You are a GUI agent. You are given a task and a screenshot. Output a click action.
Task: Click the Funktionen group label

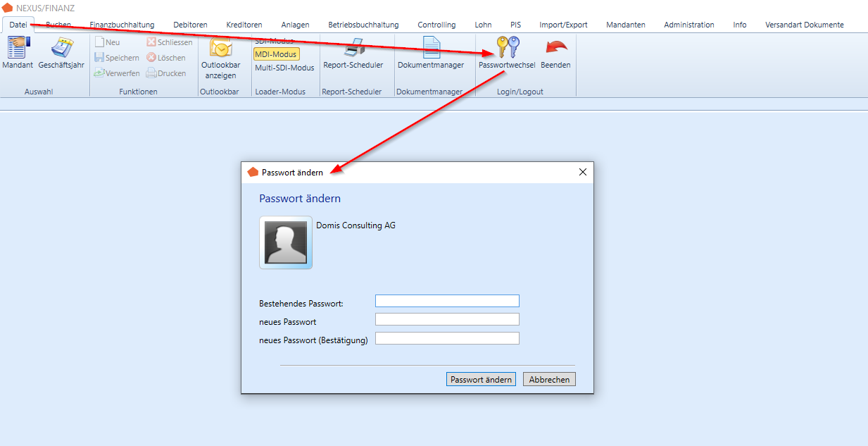(x=139, y=92)
